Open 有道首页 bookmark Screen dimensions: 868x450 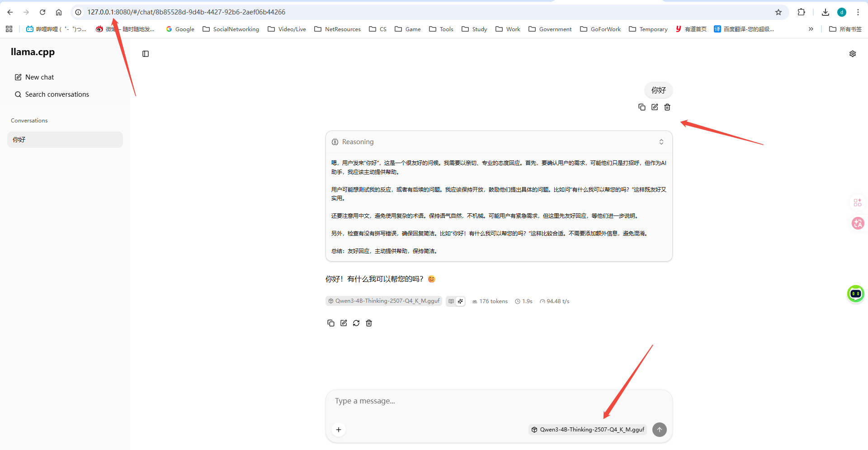tap(691, 29)
